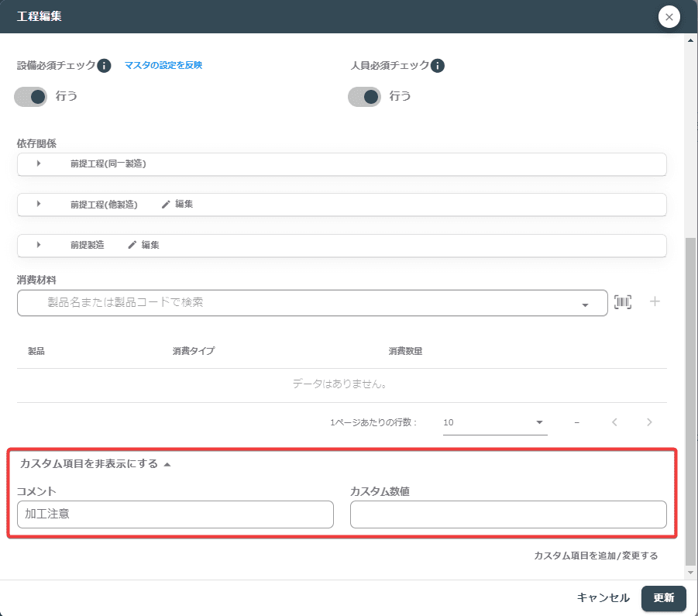Screen dimensions: 698x616
Task: Click 製品 column header
Action: (x=36, y=351)
